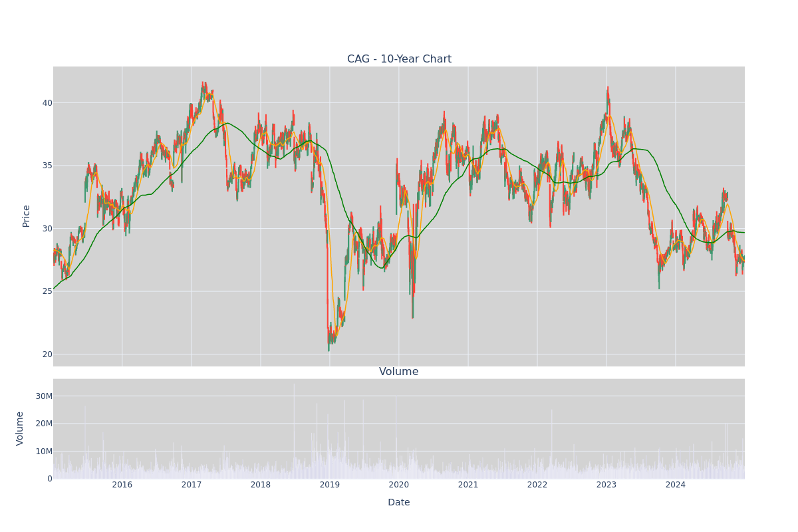Image resolution: width=798 pixels, height=532 pixels.
Task: Select price axis tick label "30"
Action: [x=47, y=229]
